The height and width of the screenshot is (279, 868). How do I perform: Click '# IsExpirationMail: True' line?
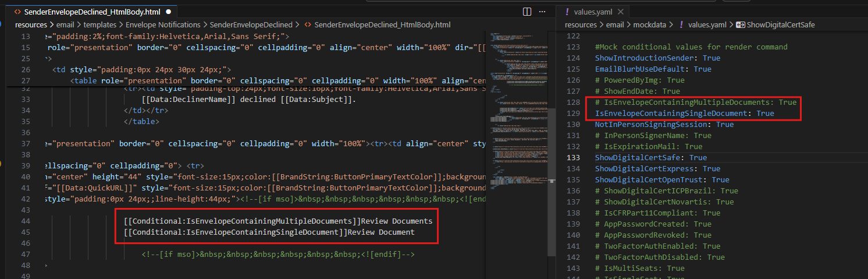(x=649, y=146)
